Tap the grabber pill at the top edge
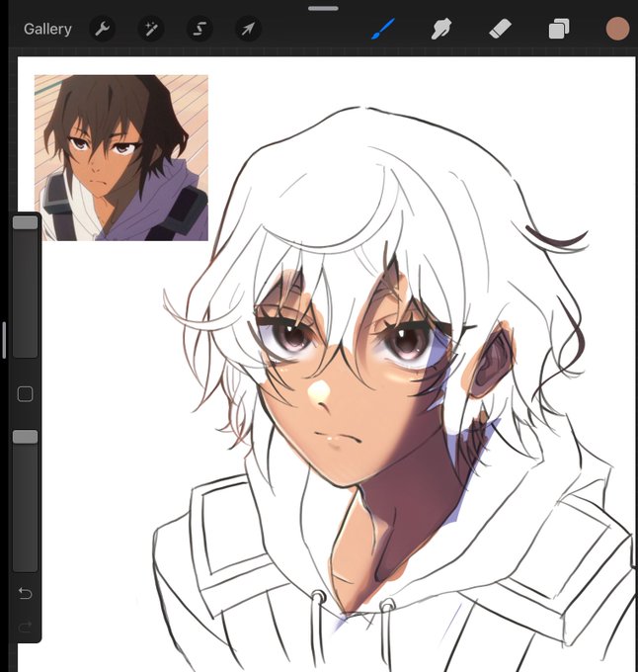Viewport: 638px width, 672px height. (x=323, y=8)
